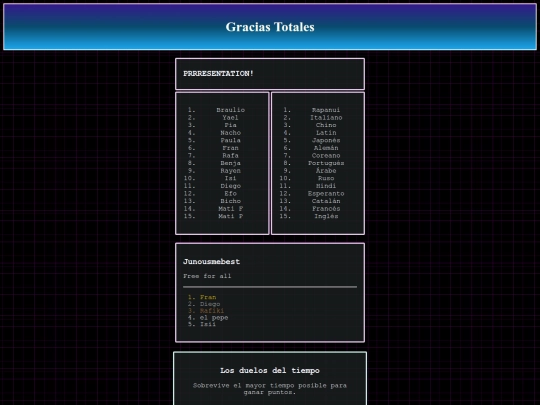This screenshot has width=540, height=405.
Task: Select the Free for all subtitle
Action: click(207, 276)
